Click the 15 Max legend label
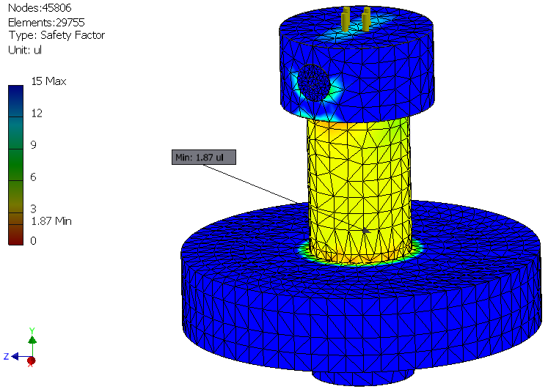The height and width of the screenshot is (392, 548). coord(48,81)
